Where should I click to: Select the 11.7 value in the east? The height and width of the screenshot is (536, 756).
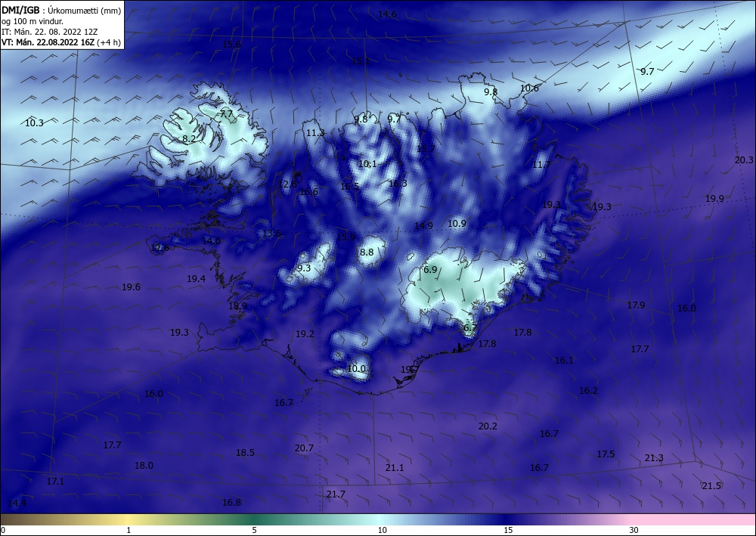541,165
